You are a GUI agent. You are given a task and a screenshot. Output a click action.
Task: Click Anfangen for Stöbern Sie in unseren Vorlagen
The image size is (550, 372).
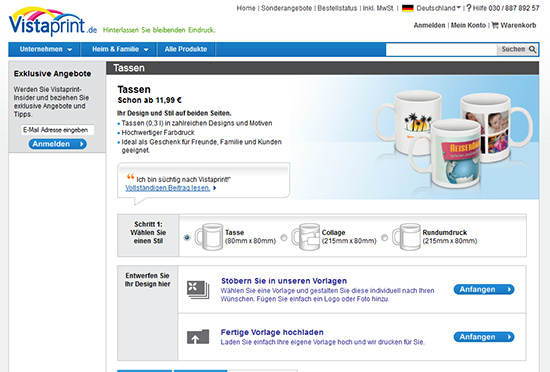pos(484,289)
